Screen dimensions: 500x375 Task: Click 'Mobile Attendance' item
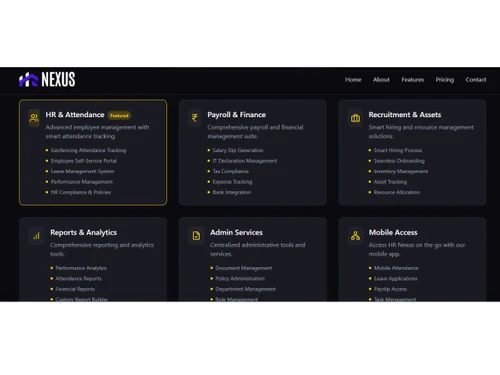396,268
